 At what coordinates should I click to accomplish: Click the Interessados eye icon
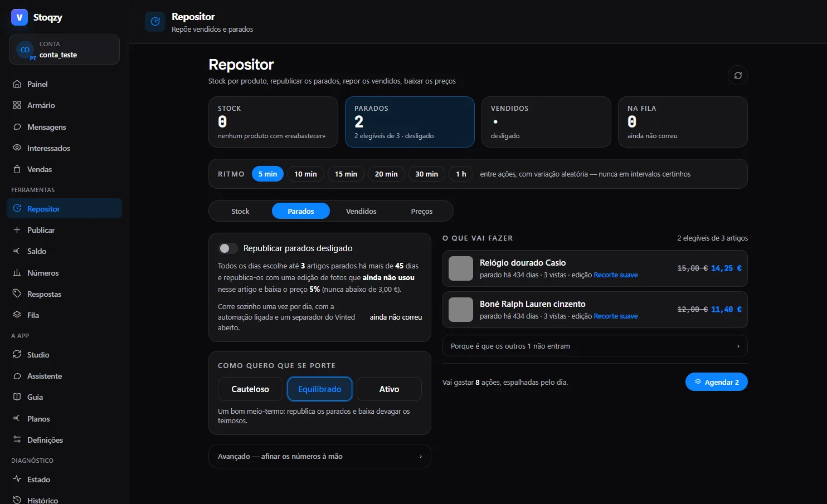(17, 148)
